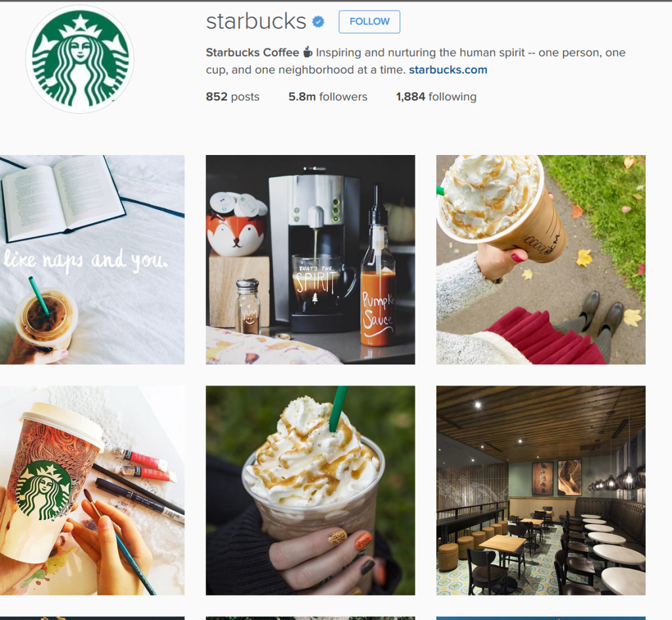Click the FOLLOW button
This screenshot has width=672, height=620.
point(369,22)
